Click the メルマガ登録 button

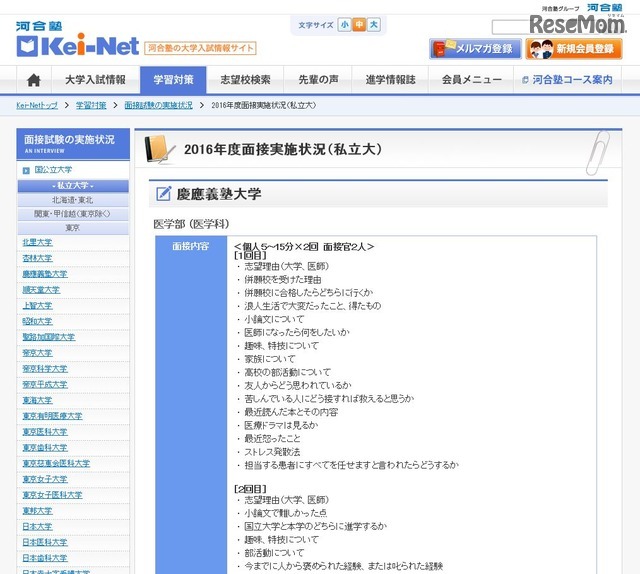pyautogui.click(x=475, y=49)
